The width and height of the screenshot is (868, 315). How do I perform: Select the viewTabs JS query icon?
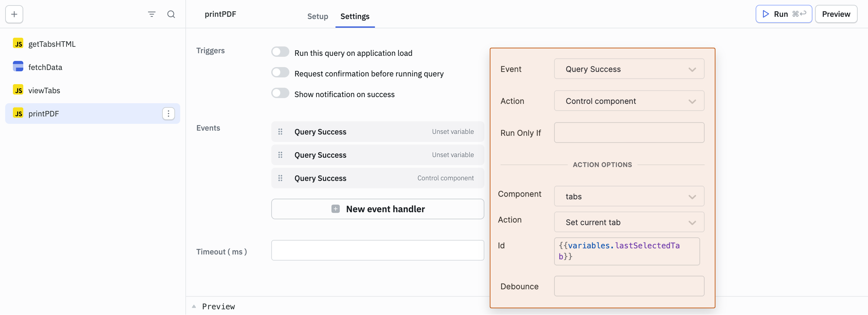pos(19,90)
